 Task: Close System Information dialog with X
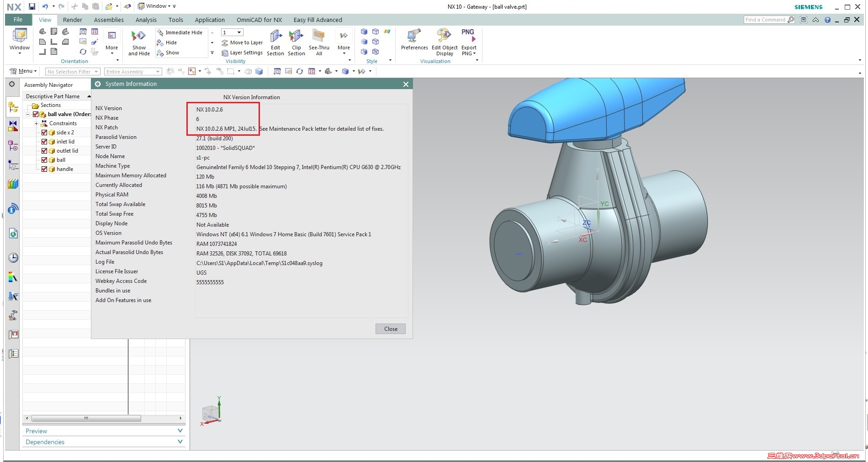[406, 84]
